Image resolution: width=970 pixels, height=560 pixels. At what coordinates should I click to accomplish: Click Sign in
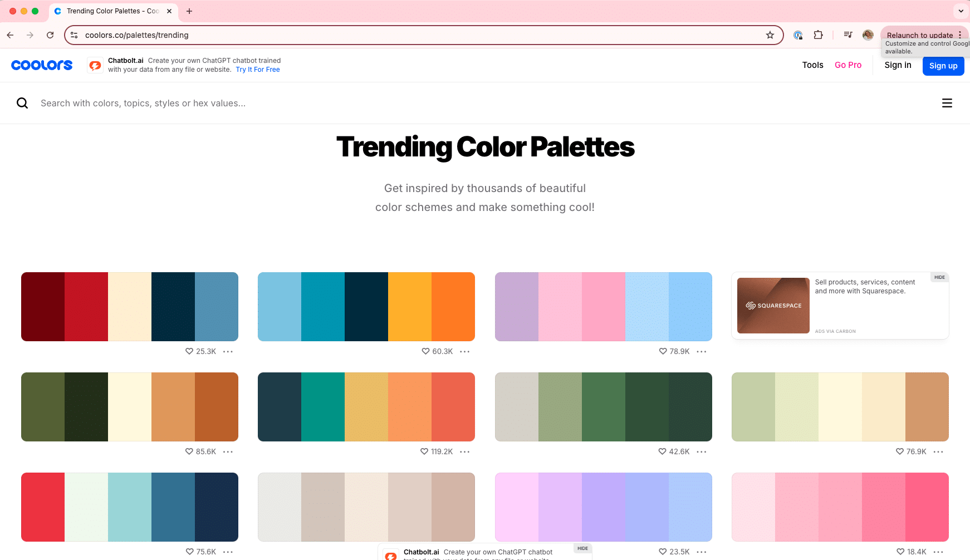[898, 65]
